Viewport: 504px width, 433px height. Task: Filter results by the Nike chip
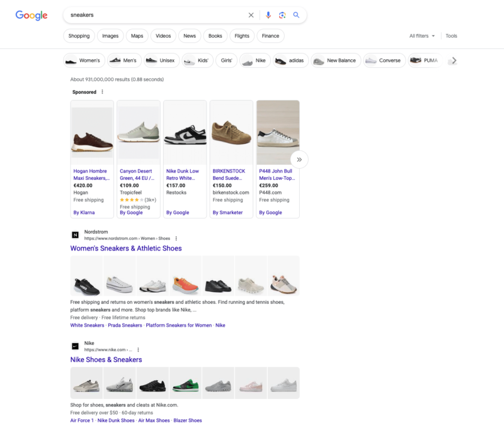[x=255, y=60]
